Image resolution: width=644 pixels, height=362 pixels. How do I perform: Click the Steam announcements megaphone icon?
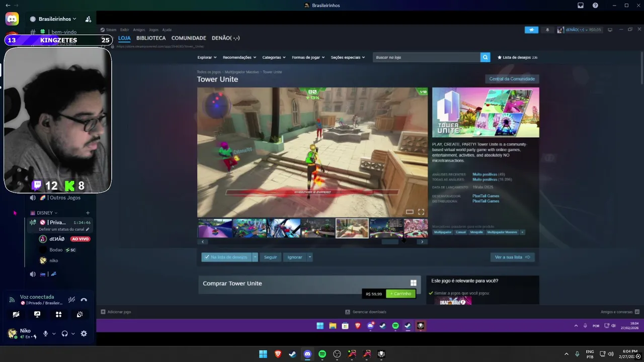[x=531, y=30]
